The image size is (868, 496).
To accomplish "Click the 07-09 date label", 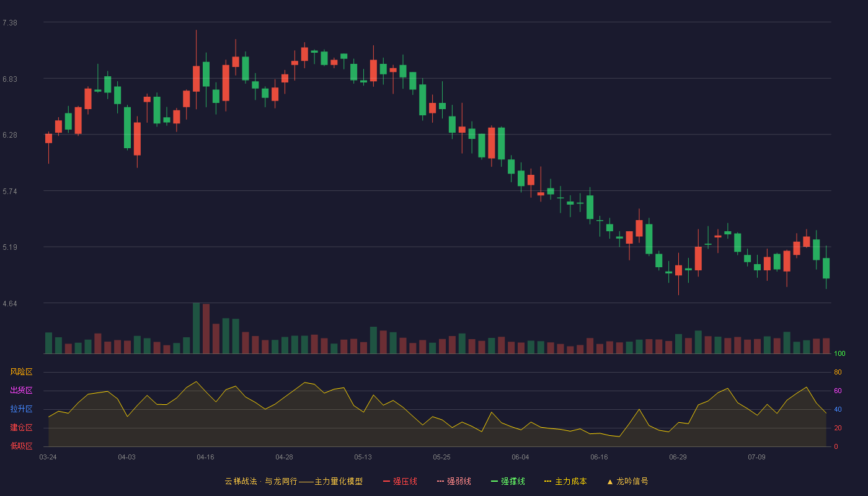I will [756, 457].
